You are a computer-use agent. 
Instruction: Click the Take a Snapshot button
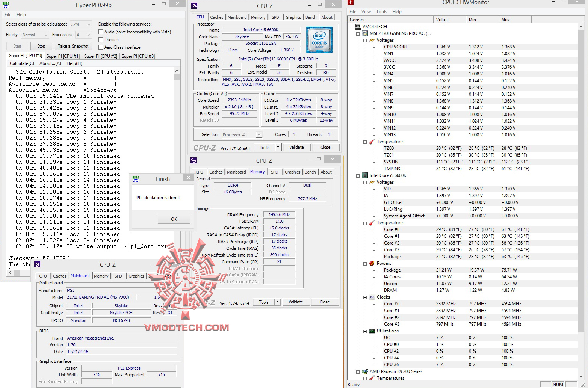[73, 46]
